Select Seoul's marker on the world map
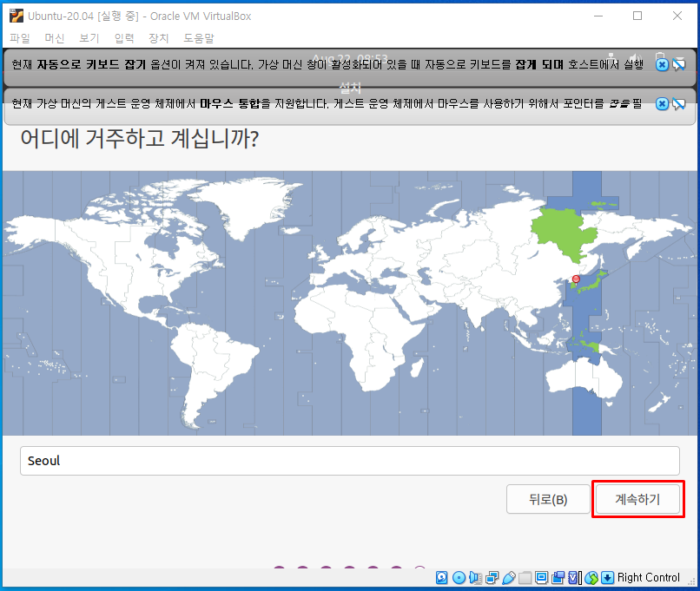The height and width of the screenshot is (591, 700). coord(575,279)
